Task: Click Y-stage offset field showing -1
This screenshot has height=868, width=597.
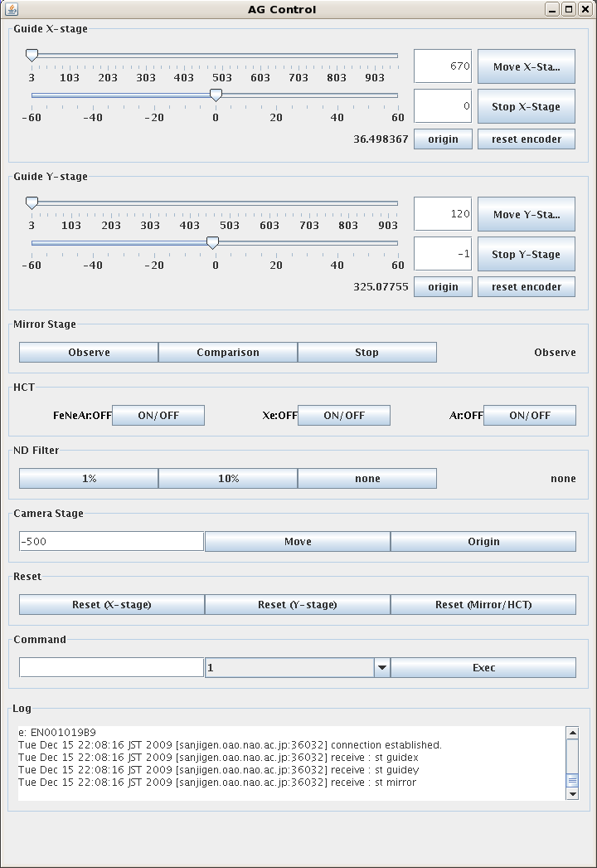Action: click(443, 254)
